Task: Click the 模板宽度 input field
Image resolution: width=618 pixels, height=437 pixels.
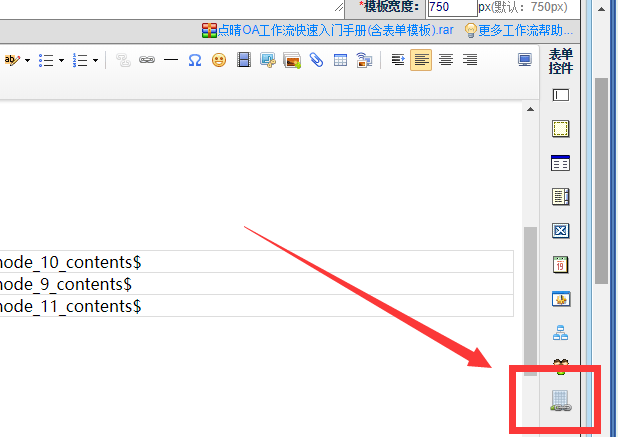Action: pos(452,7)
